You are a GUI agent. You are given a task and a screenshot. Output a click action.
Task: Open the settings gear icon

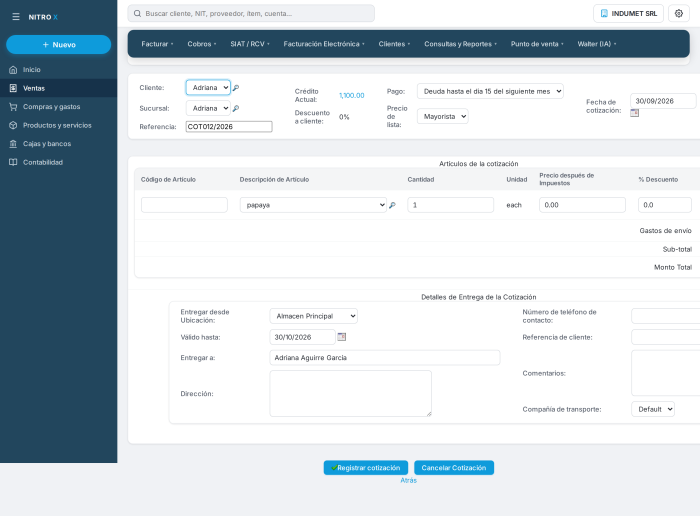tap(679, 13)
